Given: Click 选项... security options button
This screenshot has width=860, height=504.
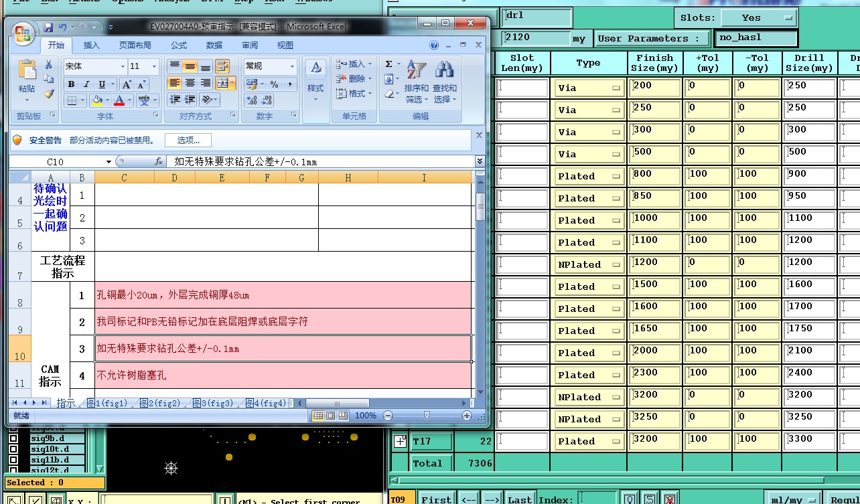Looking at the screenshot, I should point(188,140).
